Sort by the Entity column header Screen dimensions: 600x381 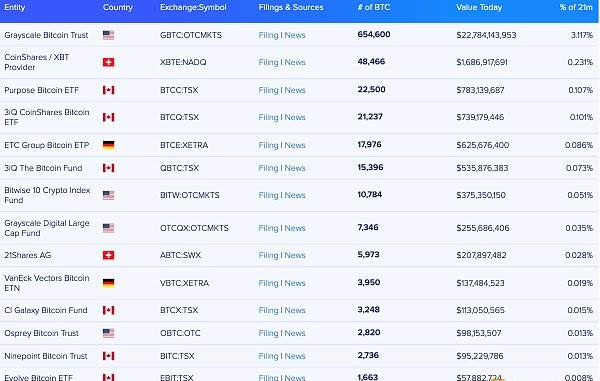(15, 7)
